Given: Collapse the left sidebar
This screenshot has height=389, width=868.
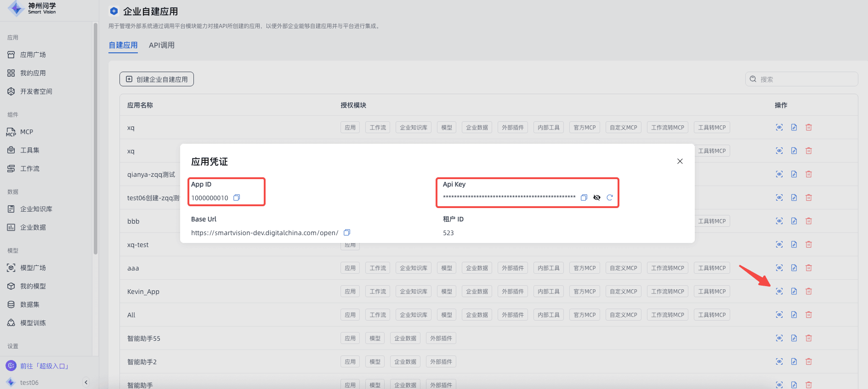Looking at the screenshot, I should (86, 382).
